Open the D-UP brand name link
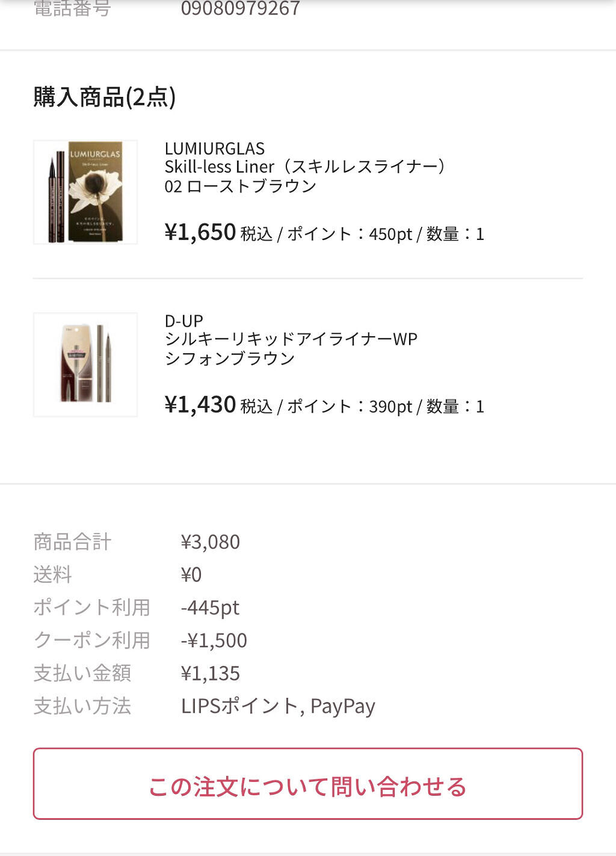Image resolution: width=616 pixels, height=856 pixels. (x=184, y=321)
